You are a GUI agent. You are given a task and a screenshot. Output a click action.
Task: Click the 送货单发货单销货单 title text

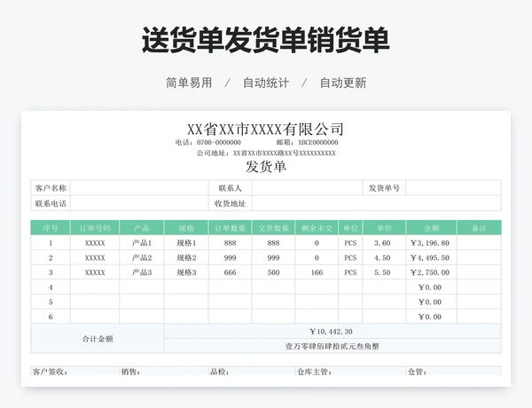(x=265, y=41)
